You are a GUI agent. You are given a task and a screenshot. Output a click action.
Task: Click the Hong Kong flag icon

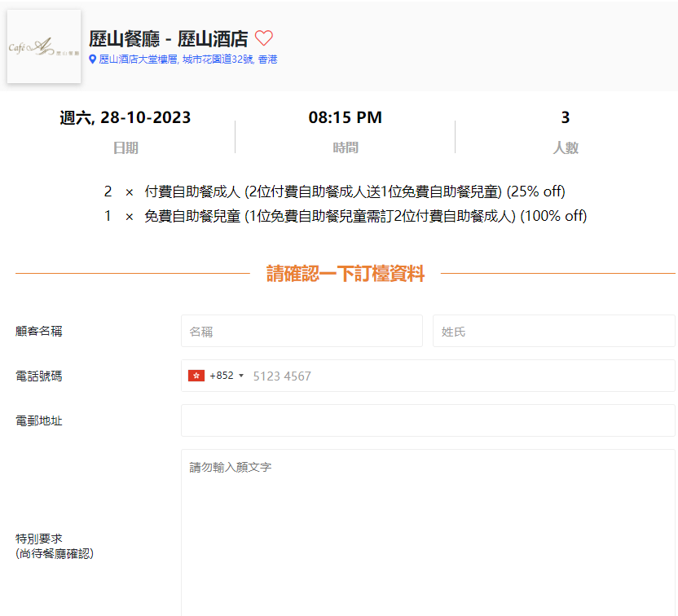click(196, 376)
